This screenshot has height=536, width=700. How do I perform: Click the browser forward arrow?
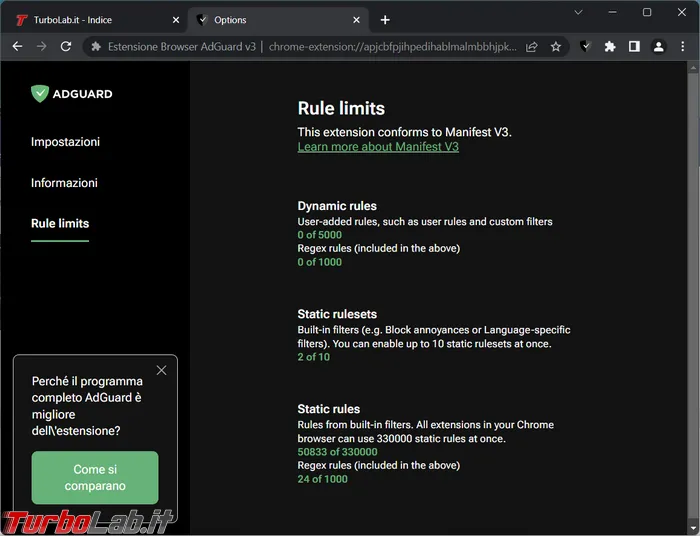pos(42,46)
